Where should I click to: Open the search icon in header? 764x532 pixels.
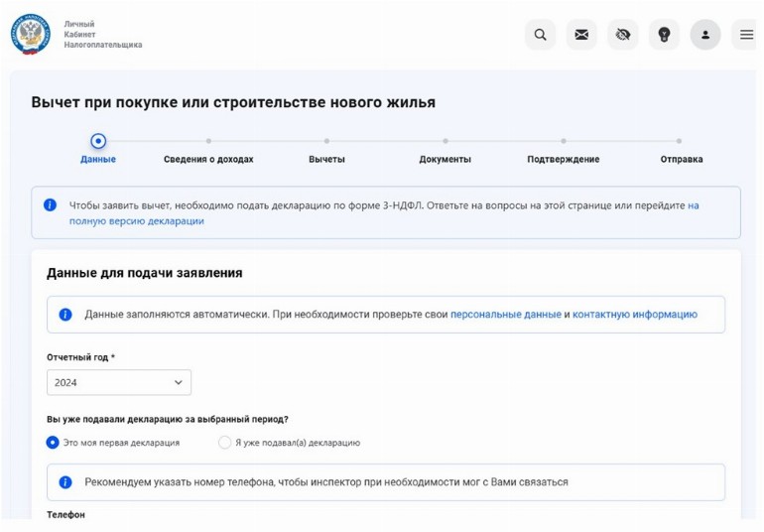(540, 35)
